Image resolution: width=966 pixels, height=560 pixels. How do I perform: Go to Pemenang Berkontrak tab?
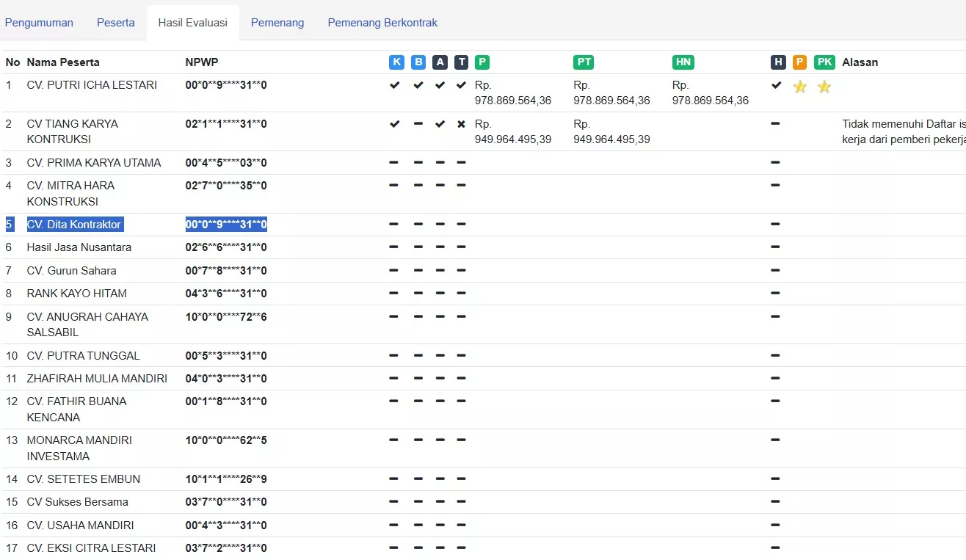pos(382,23)
